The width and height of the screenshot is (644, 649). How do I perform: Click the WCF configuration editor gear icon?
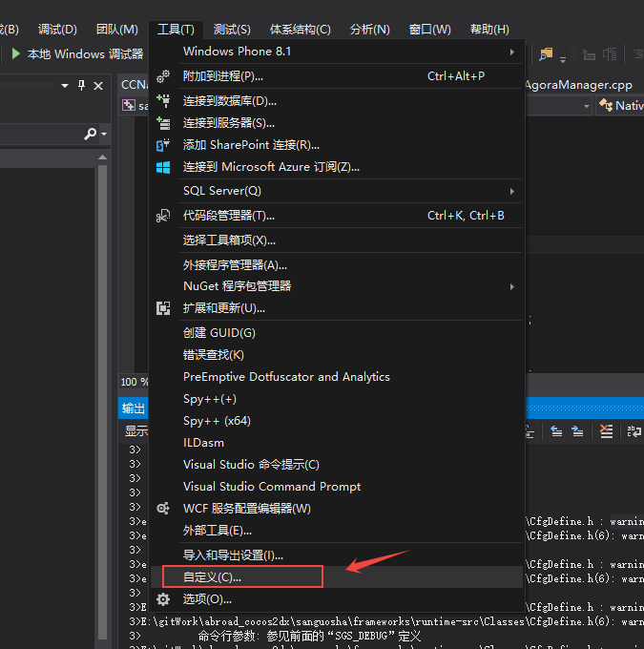click(x=163, y=509)
